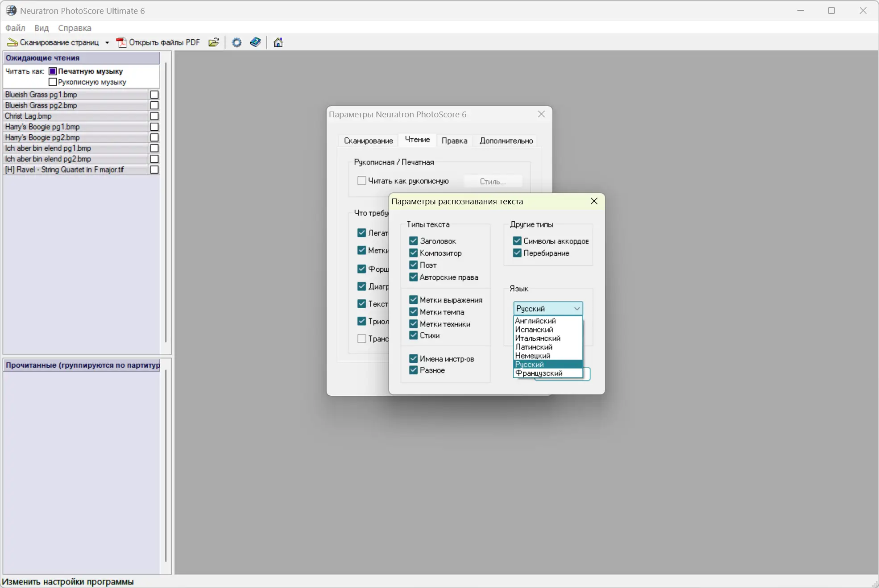Enable Рукописную музыку reading mode
This screenshot has width=879, height=588.
coord(53,82)
